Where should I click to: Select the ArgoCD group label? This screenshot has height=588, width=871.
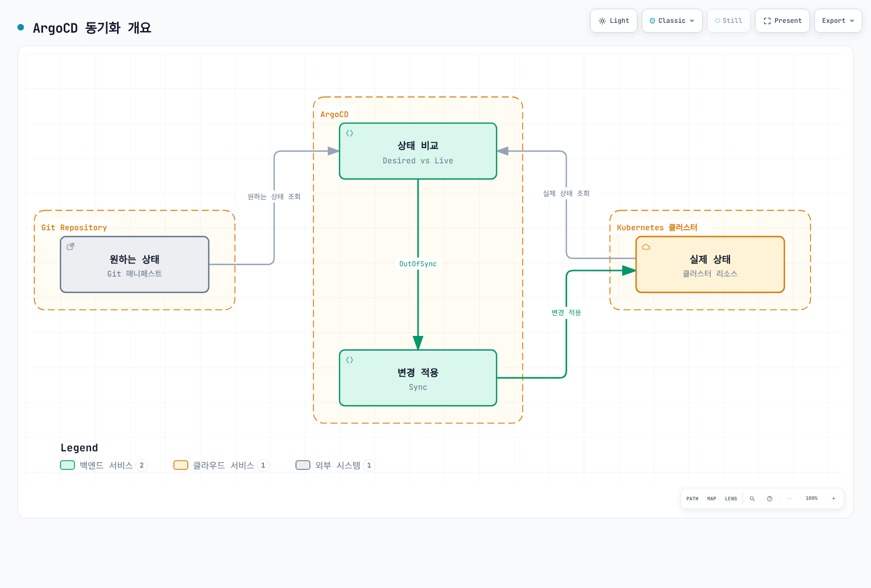334,114
